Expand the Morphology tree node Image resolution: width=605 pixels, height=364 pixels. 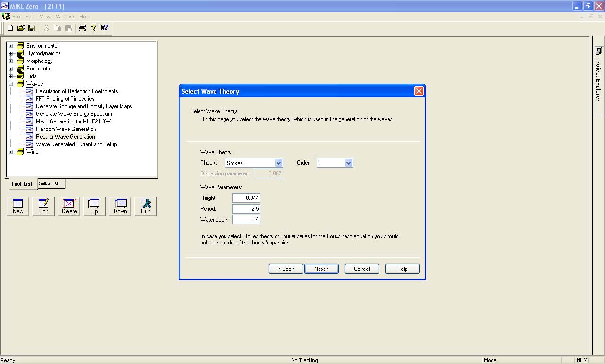pos(11,61)
